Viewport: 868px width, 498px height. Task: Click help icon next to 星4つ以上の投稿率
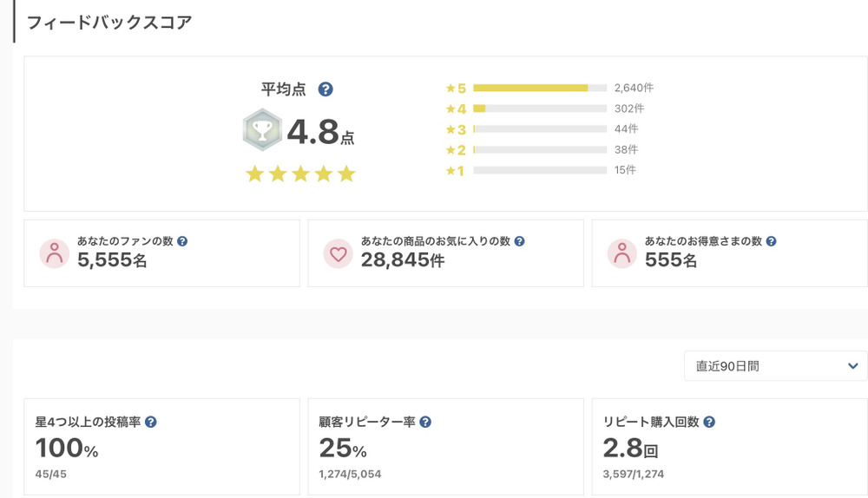151,423
